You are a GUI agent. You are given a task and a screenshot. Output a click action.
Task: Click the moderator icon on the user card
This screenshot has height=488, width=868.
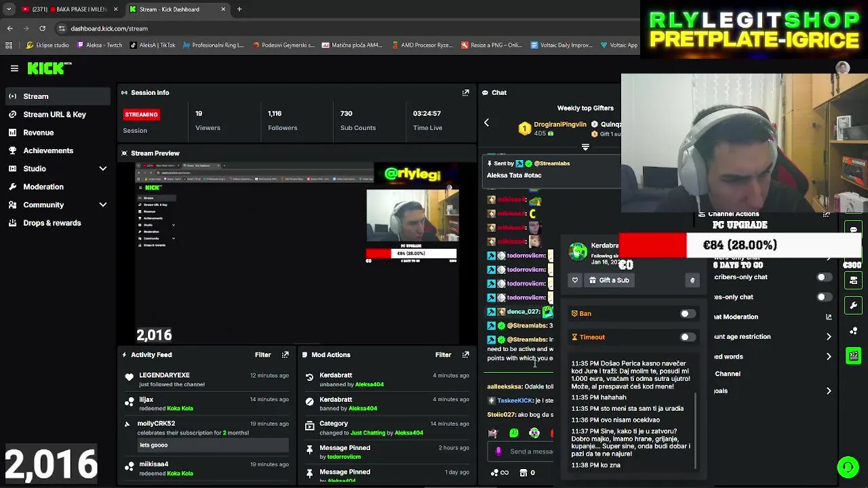(692, 280)
